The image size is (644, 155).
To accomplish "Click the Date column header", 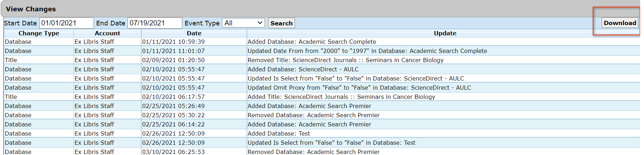I will click(194, 33).
